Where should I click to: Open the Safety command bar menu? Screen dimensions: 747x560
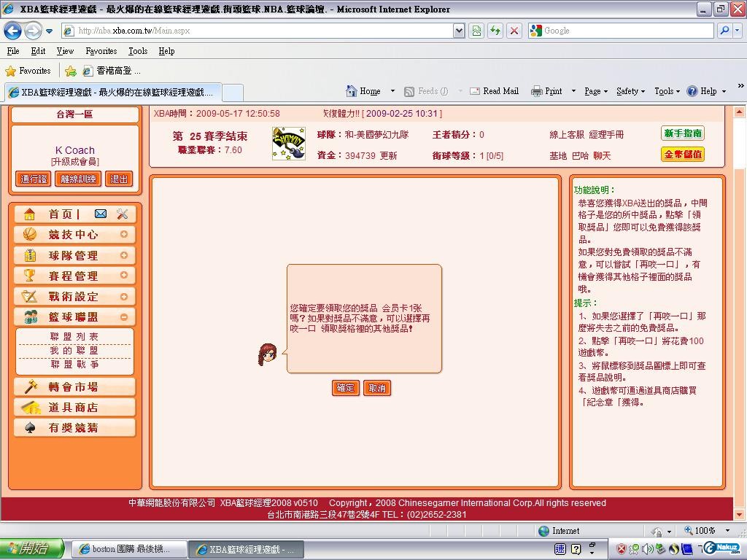pyautogui.click(x=630, y=91)
